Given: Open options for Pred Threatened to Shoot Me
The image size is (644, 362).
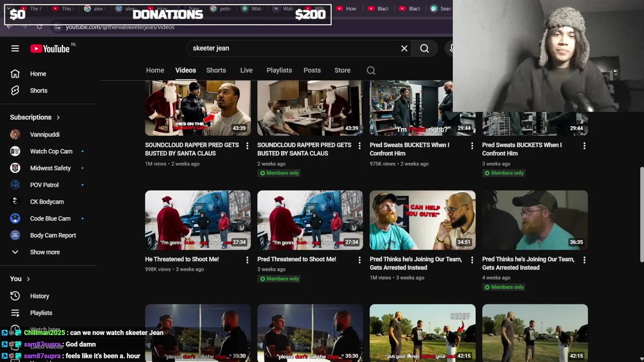Looking at the screenshot, I should [x=359, y=260].
